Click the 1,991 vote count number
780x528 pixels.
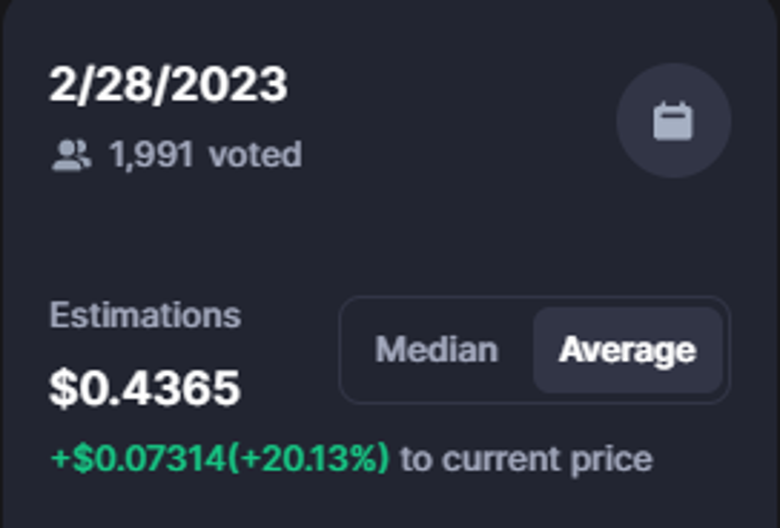coord(151,155)
